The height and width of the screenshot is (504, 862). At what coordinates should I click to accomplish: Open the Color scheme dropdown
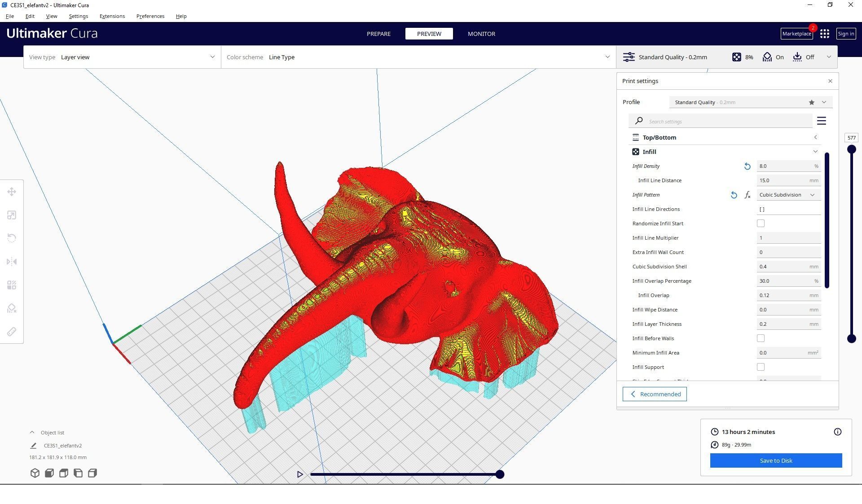pos(418,57)
